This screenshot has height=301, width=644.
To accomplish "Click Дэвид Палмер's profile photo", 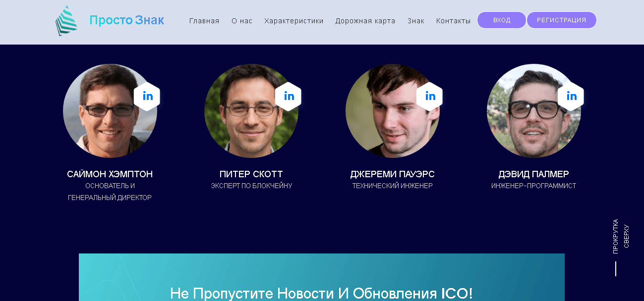I will tap(534, 111).
